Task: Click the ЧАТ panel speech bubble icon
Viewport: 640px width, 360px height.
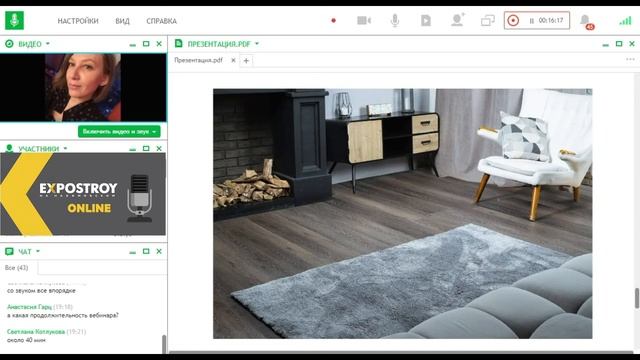Action: 9,251
